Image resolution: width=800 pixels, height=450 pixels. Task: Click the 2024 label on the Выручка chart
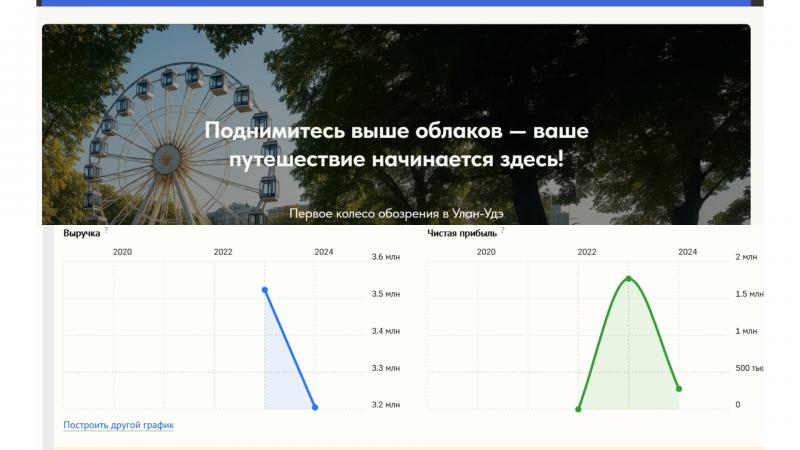(x=324, y=252)
